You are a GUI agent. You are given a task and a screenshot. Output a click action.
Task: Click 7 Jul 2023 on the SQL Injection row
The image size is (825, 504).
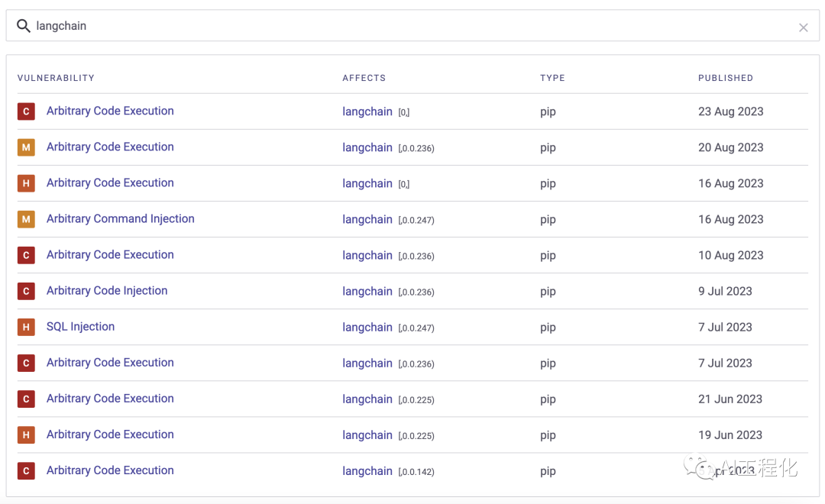[725, 328]
